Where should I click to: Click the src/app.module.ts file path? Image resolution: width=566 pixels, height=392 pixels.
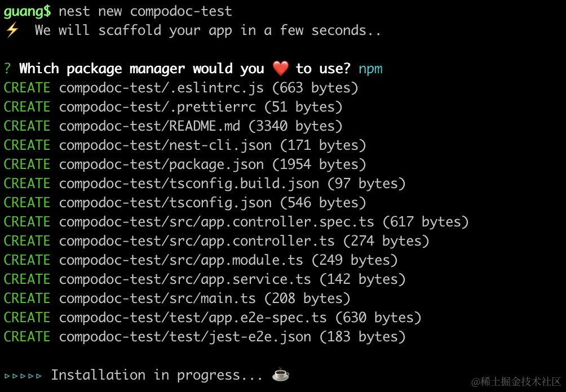(181, 260)
